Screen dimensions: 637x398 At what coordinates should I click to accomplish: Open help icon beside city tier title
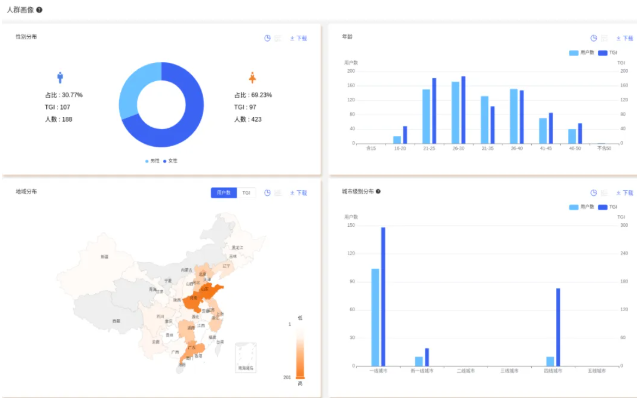378,191
